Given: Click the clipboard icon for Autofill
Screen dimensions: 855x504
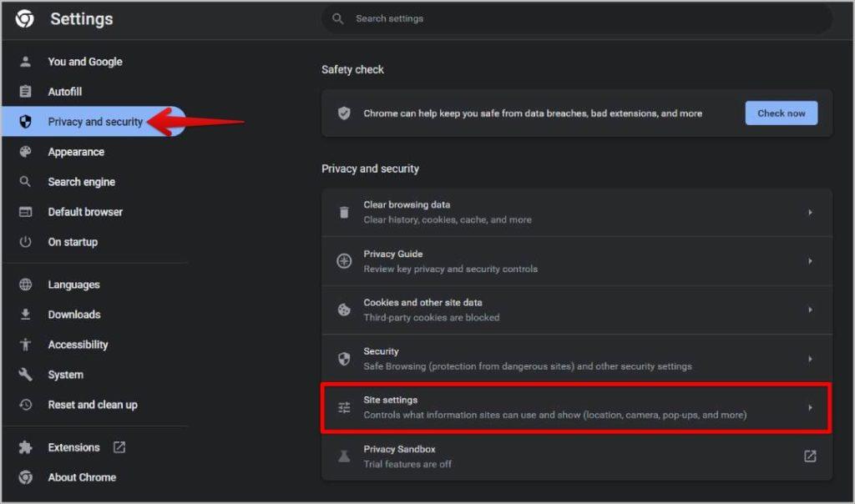Looking at the screenshot, I should (x=25, y=92).
